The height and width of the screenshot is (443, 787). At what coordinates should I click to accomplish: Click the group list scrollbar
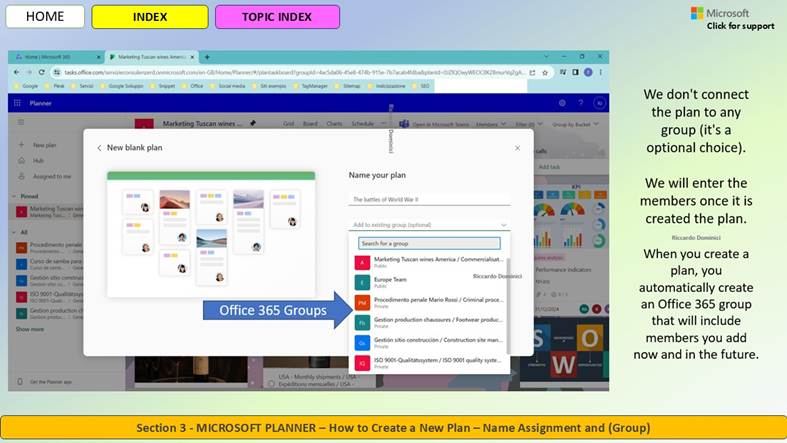(508, 306)
